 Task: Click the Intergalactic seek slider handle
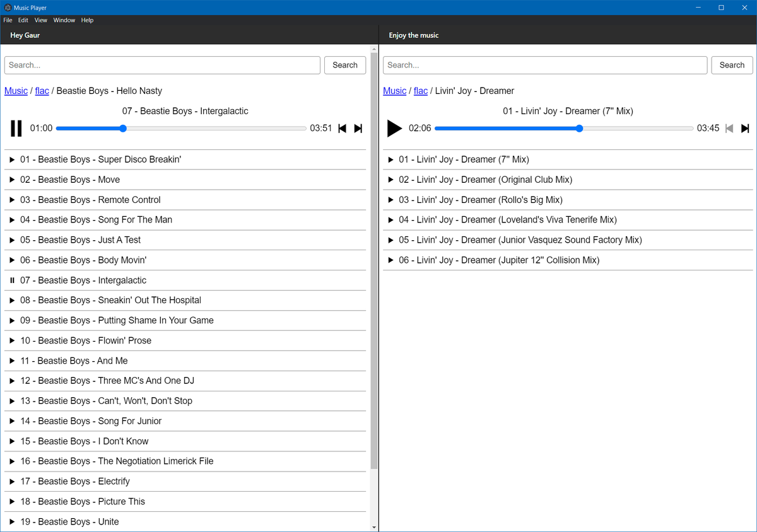(123, 129)
